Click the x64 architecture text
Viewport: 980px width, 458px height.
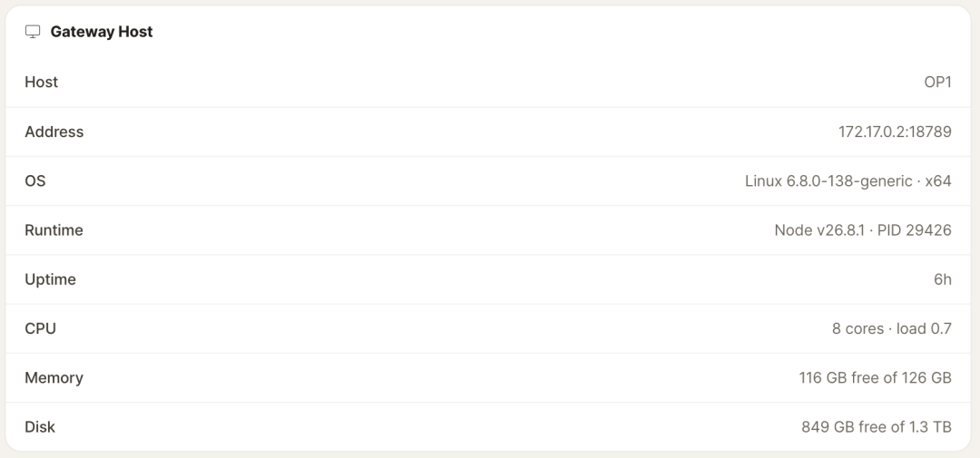[x=938, y=180]
